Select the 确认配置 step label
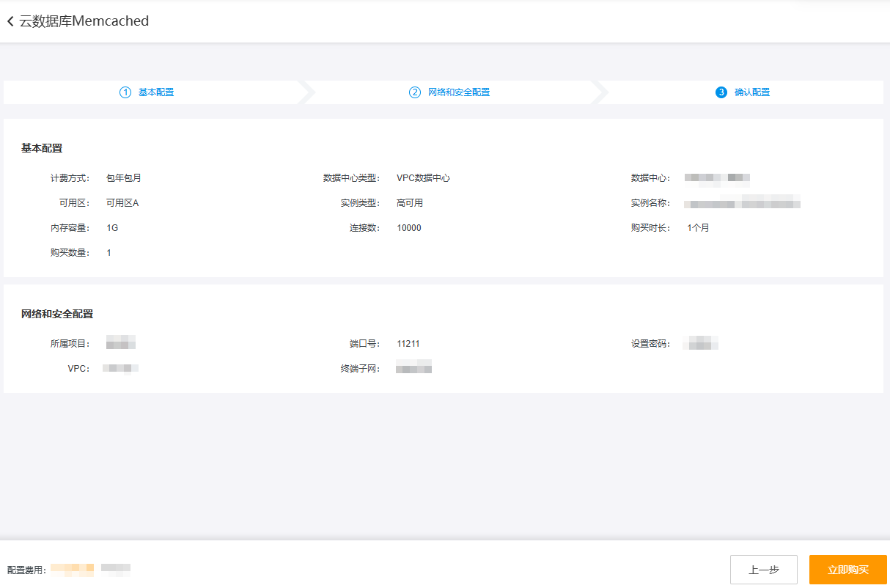890x588 pixels. [x=752, y=92]
